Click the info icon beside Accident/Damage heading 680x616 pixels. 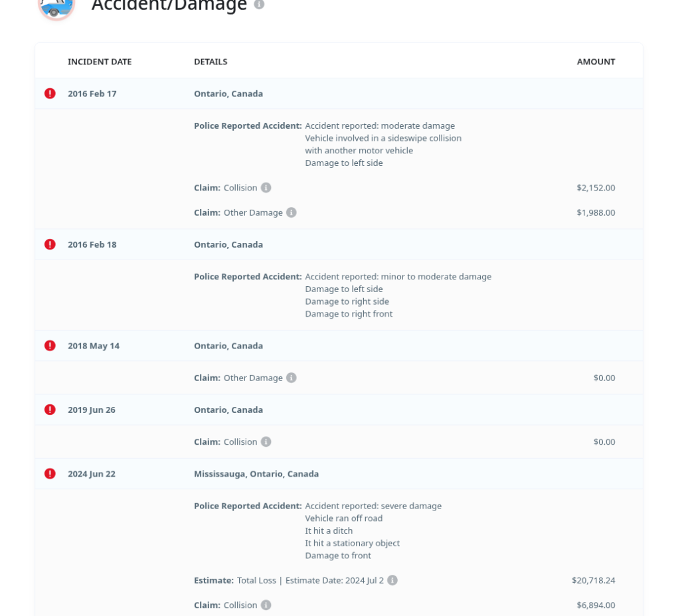coord(259,4)
